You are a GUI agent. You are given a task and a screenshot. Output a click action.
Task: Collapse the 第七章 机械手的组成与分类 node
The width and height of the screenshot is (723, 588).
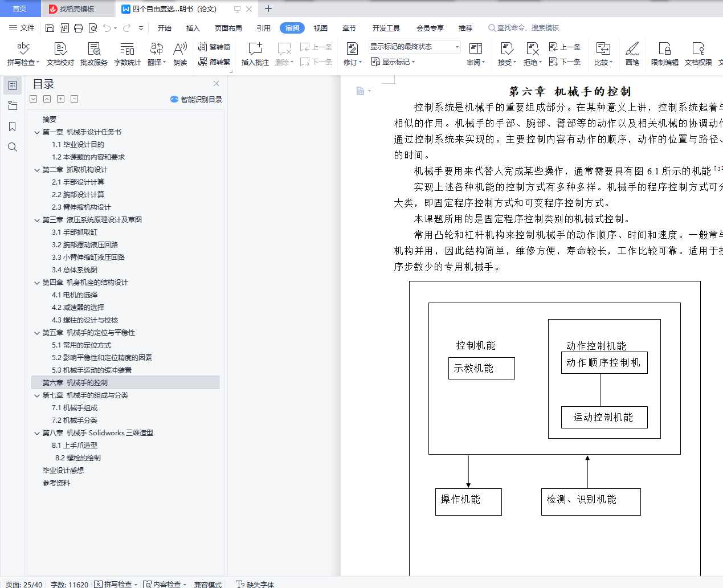(37, 395)
